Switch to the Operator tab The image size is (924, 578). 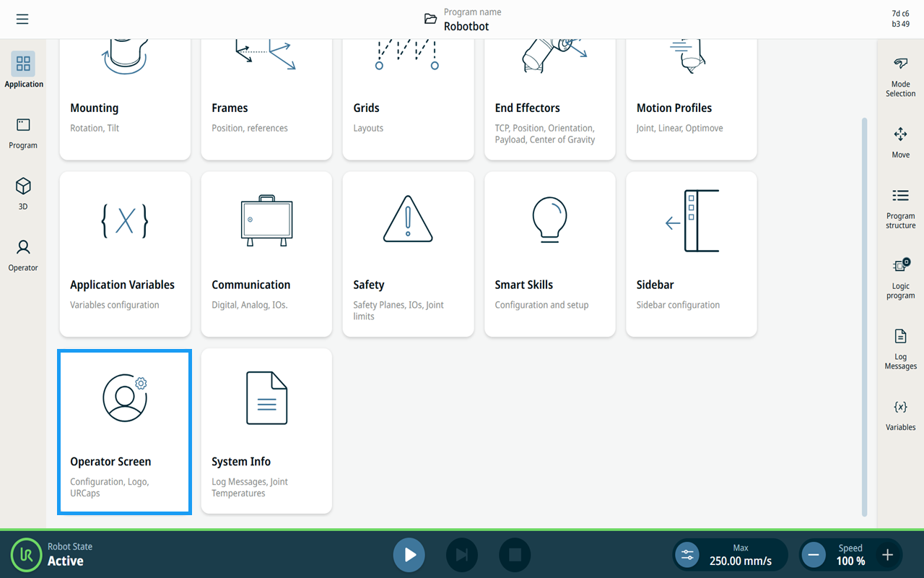(23, 255)
